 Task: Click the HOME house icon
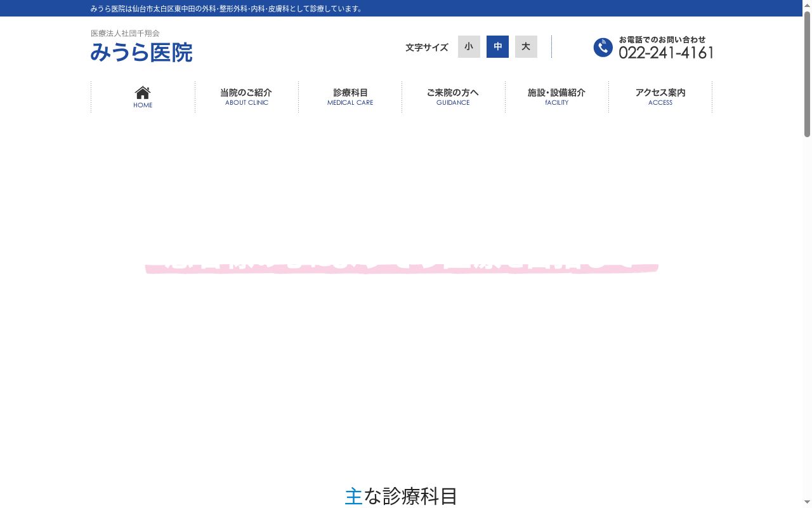coord(143,93)
